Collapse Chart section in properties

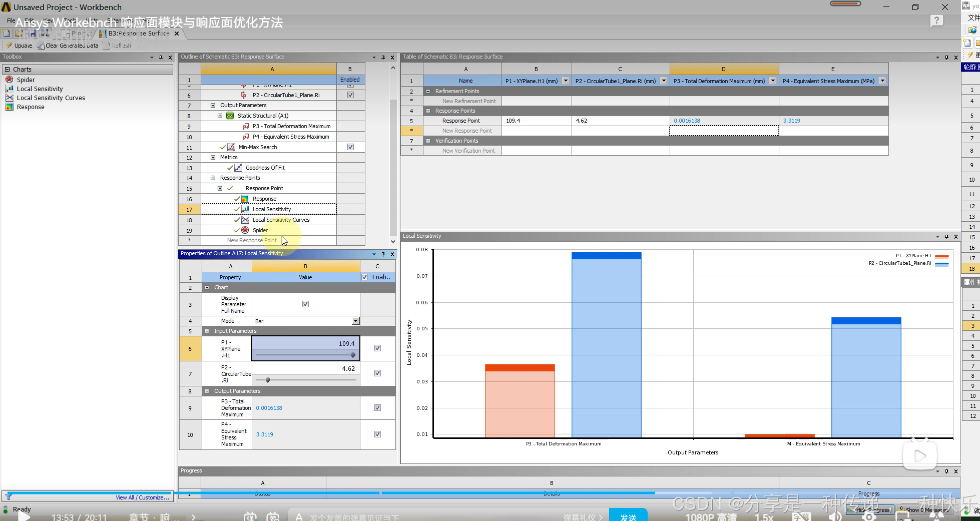point(207,287)
